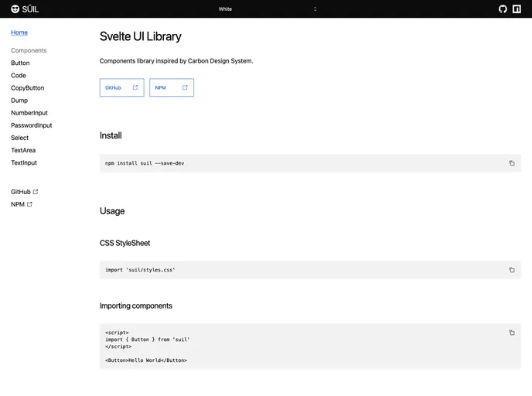The width and height of the screenshot is (532, 396).
Task: Click external link icon beside sidebar NPM
Action: click(x=30, y=204)
